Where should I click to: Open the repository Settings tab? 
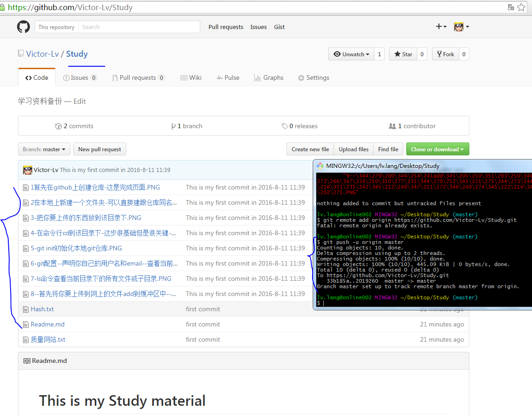314,77
